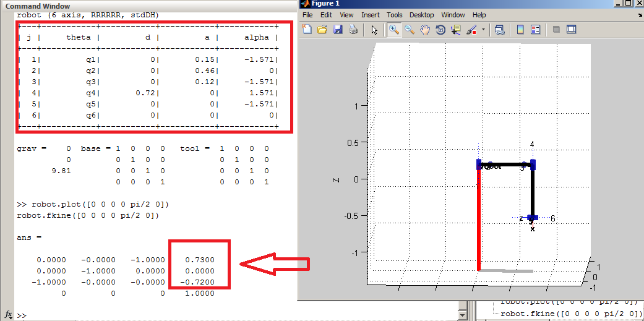Save the figure with the floppy disk icon

tap(338, 29)
